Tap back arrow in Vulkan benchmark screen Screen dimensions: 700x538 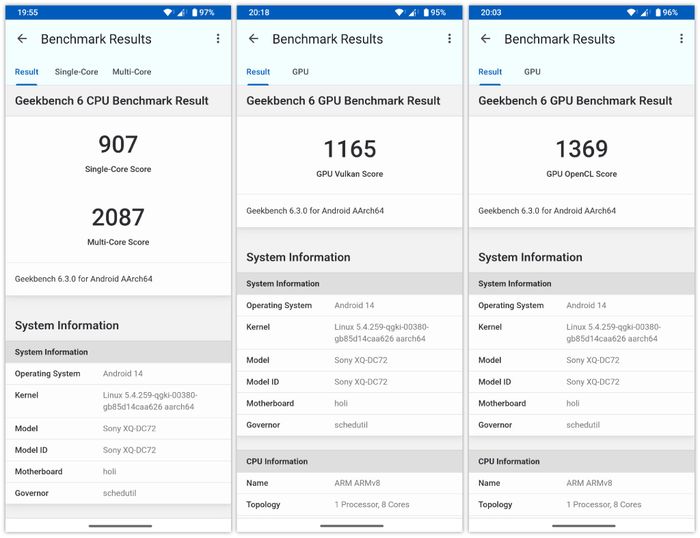tap(254, 39)
